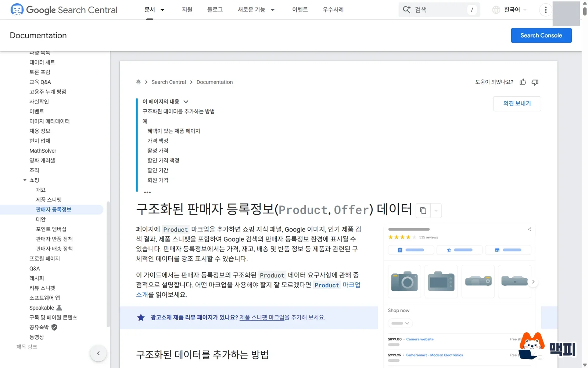The height and width of the screenshot is (368, 588).
Task: Select 포인트 멤버십 in the sidebar
Action: pyautogui.click(x=51, y=229)
